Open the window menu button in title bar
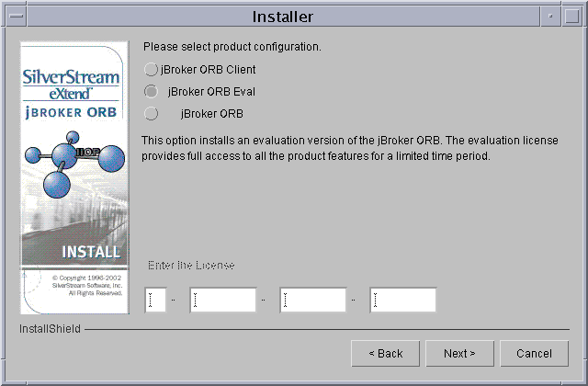Screen dimensions: 588x386 (x=16, y=17)
